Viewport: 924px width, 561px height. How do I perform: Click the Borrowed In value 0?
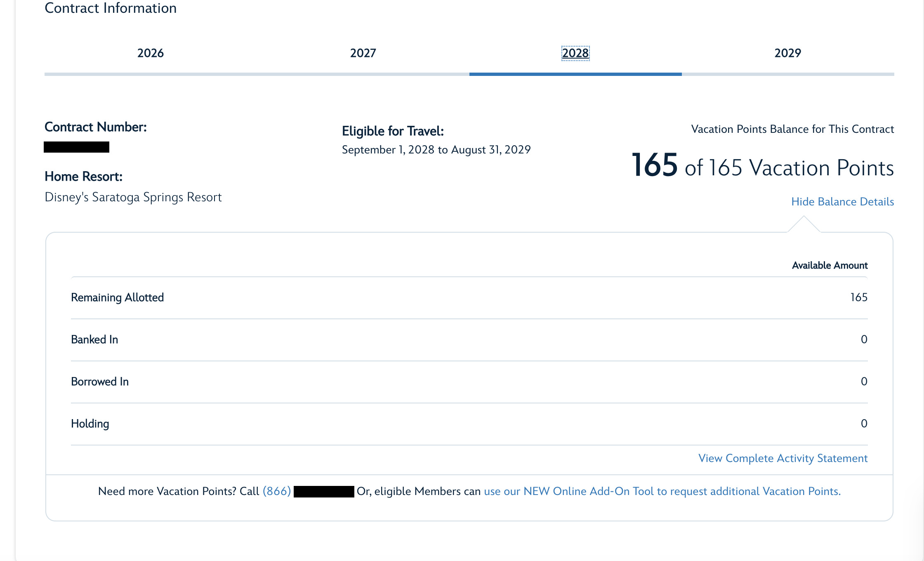point(864,382)
